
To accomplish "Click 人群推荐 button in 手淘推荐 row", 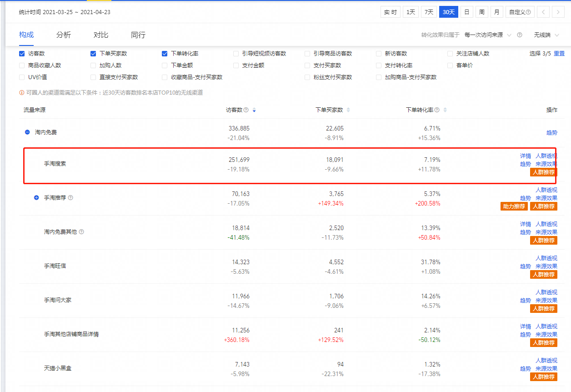I will (544, 206).
